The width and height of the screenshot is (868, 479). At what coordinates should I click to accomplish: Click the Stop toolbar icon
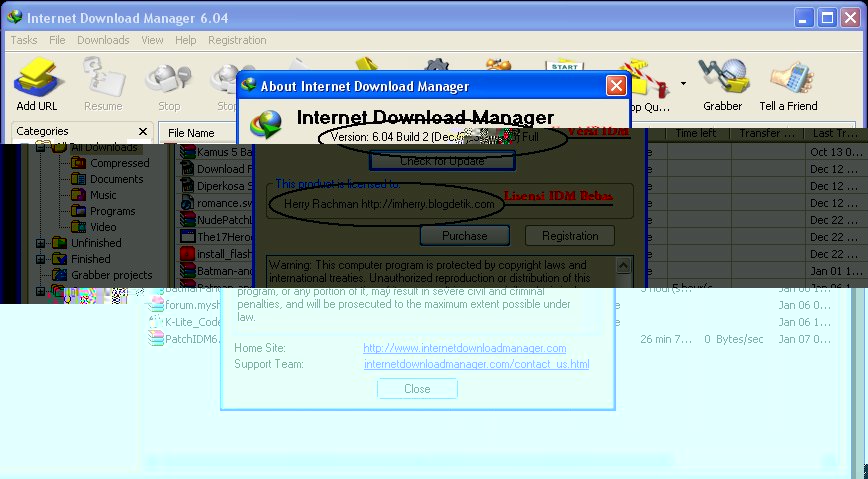click(169, 84)
